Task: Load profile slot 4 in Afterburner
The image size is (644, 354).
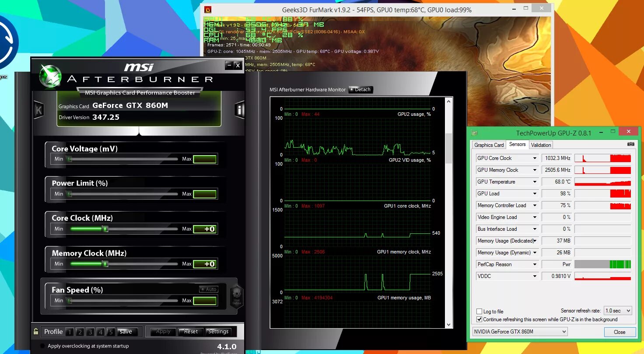Action: [x=101, y=332]
